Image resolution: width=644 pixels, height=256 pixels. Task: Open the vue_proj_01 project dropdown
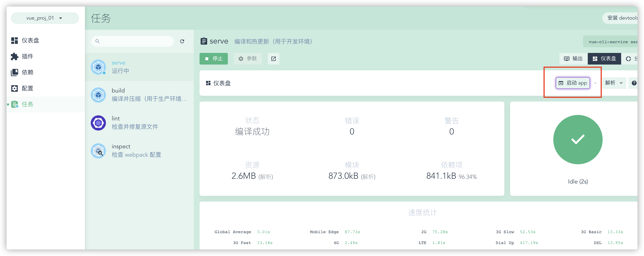tap(45, 18)
